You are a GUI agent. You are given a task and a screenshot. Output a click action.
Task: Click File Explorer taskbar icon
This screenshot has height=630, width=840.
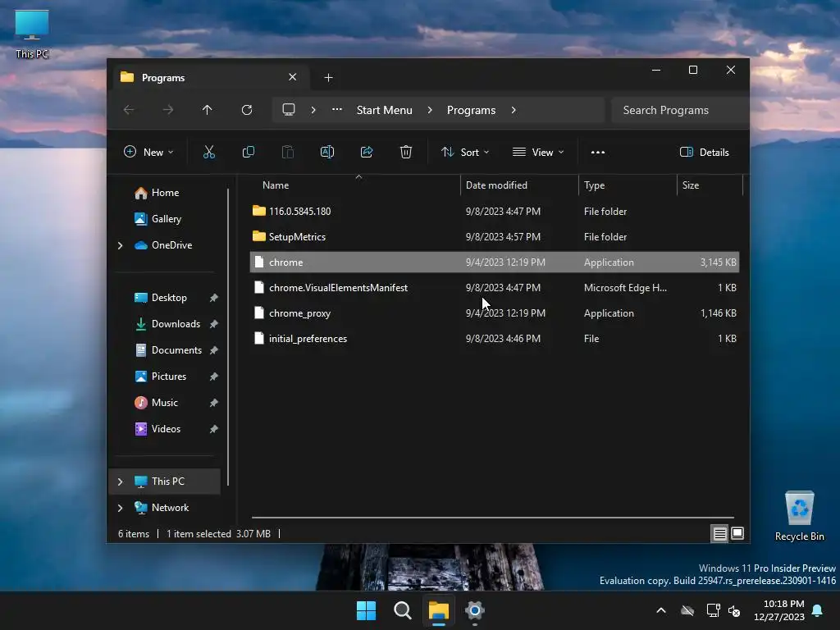pyautogui.click(x=438, y=610)
